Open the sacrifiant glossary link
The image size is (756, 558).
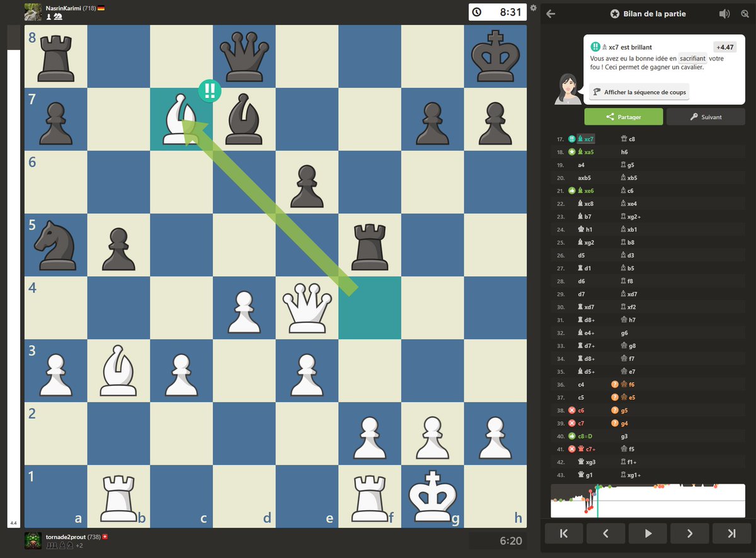[693, 58]
